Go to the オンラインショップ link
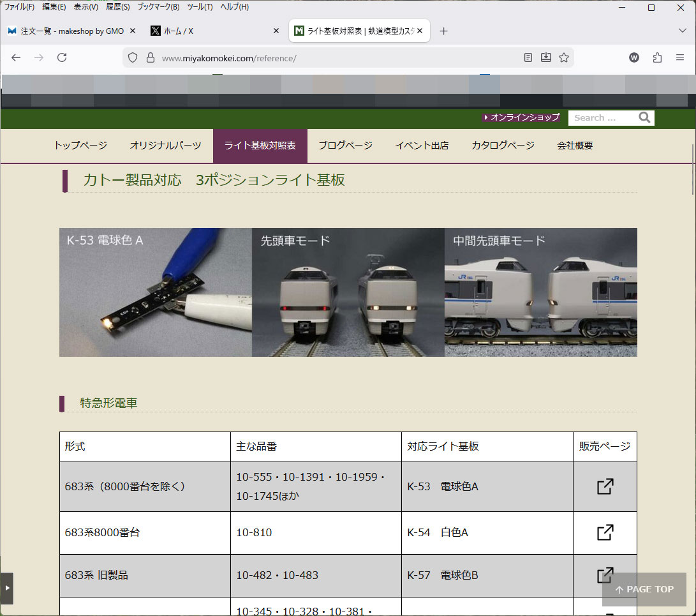 522,117
